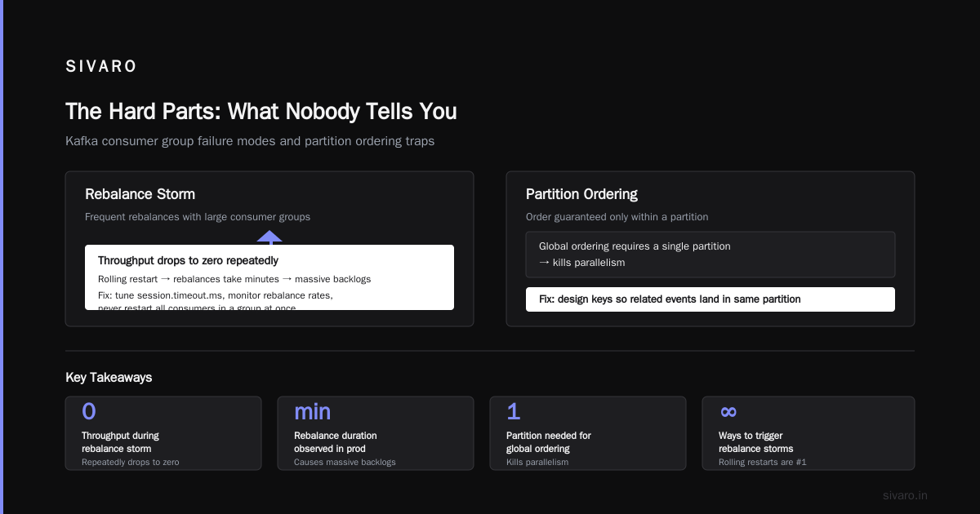Image resolution: width=980 pixels, height=514 pixels.
Task: Click "Repeatedly drops to zero" caption
Action: (130, 462)
